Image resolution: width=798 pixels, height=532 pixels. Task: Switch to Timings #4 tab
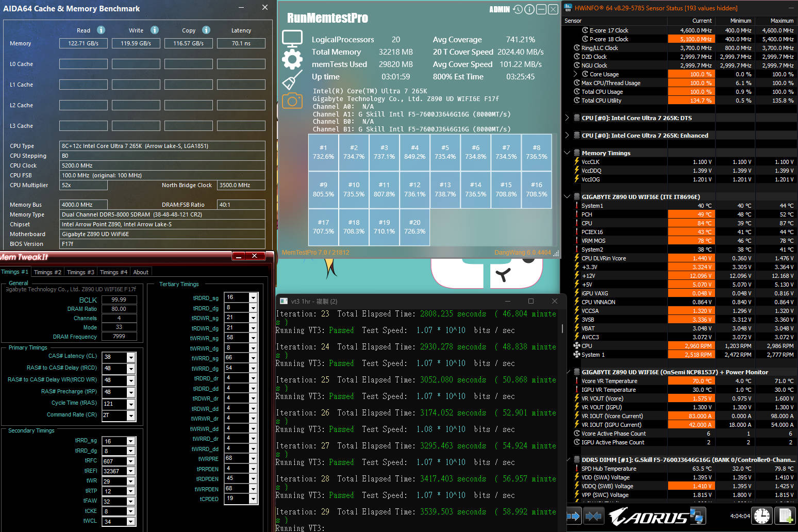coord(113,272)
